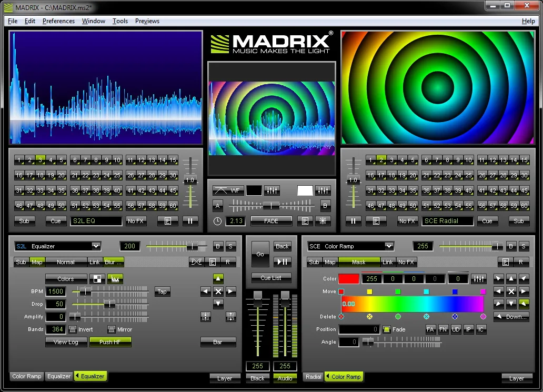543x392 pixels.
Task: Click the checkerboard icon next to Colors
Action: pyautogui.click(x=97, y=279)
